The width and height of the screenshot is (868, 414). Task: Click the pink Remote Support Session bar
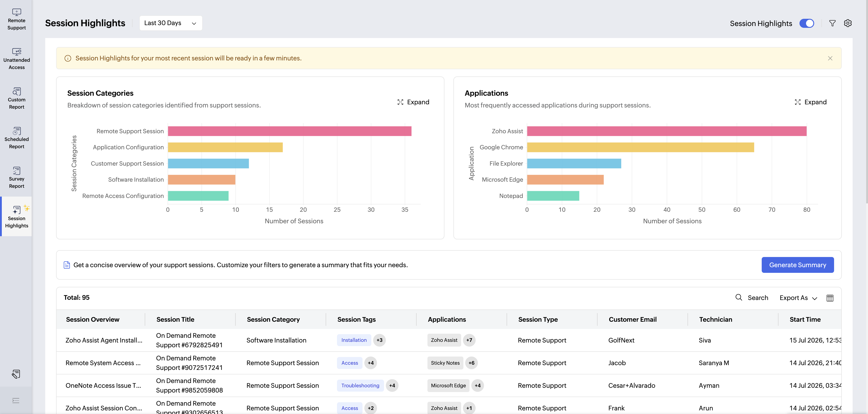[x=289, y=131]
